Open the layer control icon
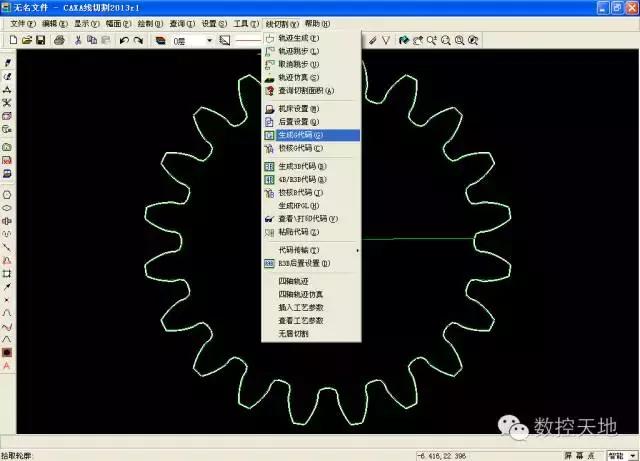Image resolution: width=640 pixels, height=461 pixels. tap(161, 40)
